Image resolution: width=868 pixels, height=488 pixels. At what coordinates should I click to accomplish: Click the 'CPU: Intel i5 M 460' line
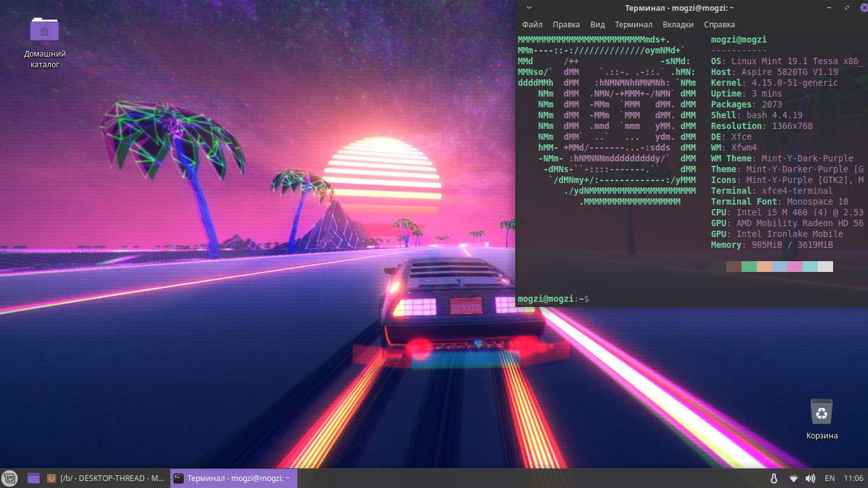tap(787, 213)
